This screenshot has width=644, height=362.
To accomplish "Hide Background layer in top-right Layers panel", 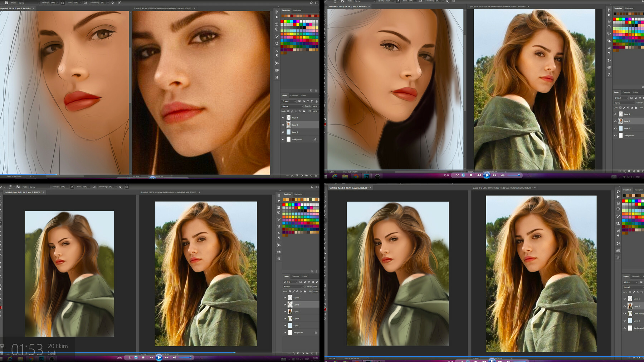I will click(615, 135).
